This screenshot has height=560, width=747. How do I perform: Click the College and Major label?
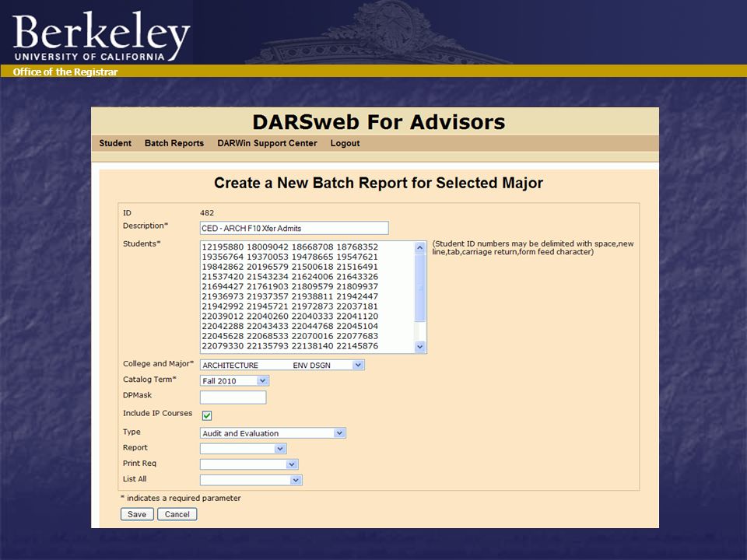pyautogui.click(x=158, y=364)
